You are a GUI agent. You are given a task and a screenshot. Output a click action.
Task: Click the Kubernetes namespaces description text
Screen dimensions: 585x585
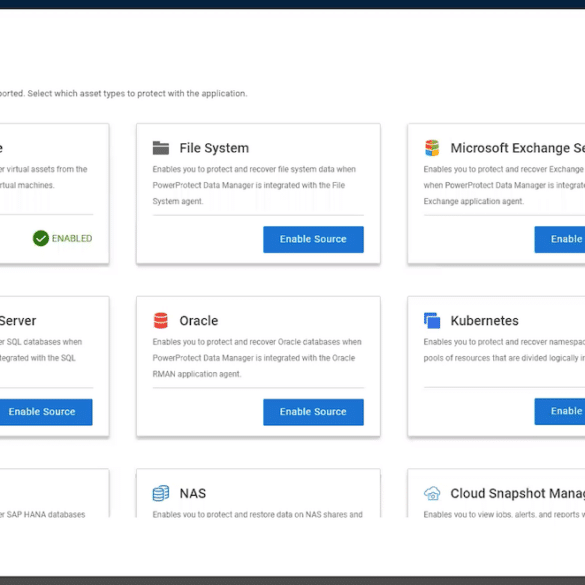click(504, 350)
